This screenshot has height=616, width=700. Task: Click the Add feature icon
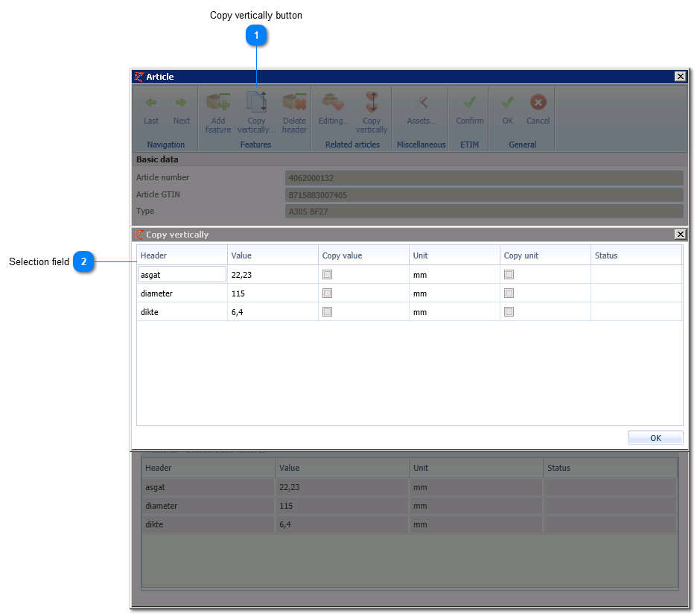pos(218,102)
